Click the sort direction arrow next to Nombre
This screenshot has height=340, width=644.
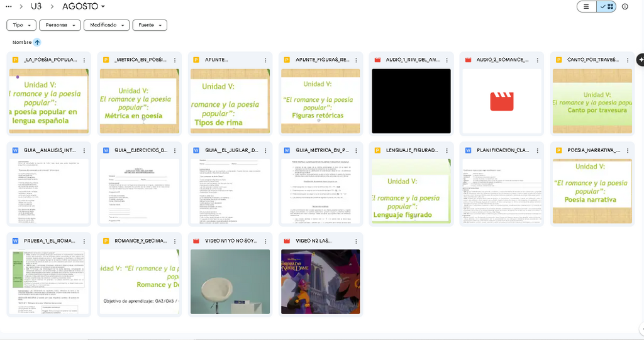coord(37,42)
